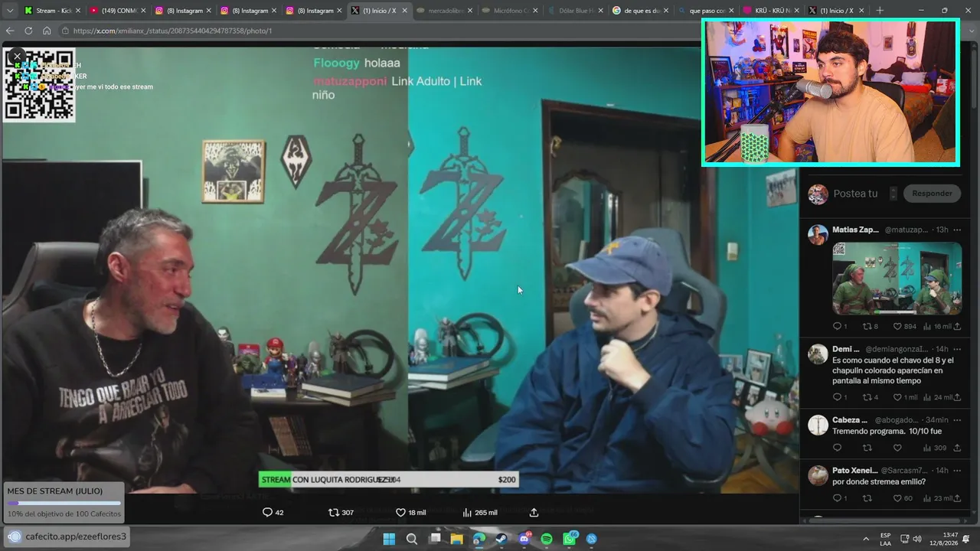Go back to the previous page
The width and height of the screenshot is (980, 551).
point(10,31)
